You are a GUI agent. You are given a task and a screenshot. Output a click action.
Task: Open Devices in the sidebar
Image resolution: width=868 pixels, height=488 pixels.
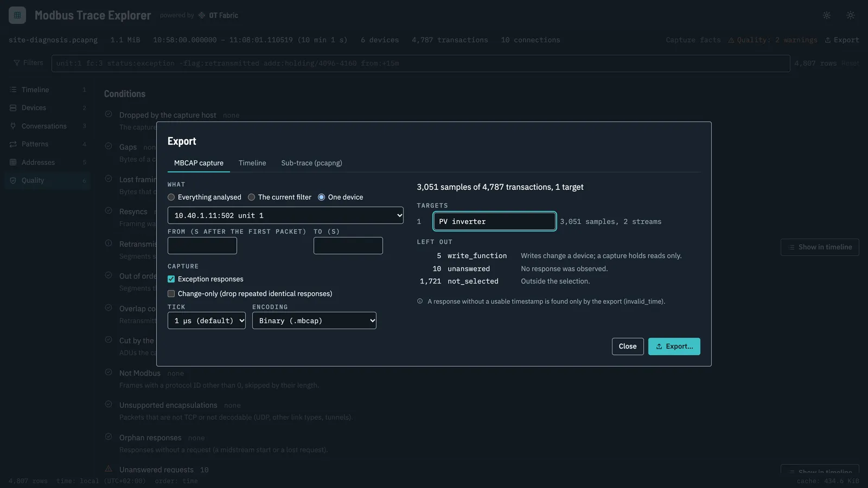pos(48,108)
